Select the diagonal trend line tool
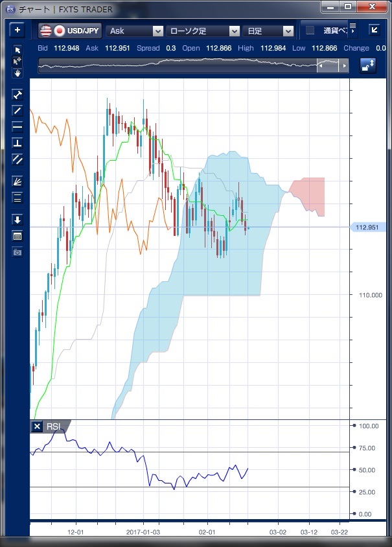Image resolution: width=392 pixels, height=547 pixels. tap(17, 111)
